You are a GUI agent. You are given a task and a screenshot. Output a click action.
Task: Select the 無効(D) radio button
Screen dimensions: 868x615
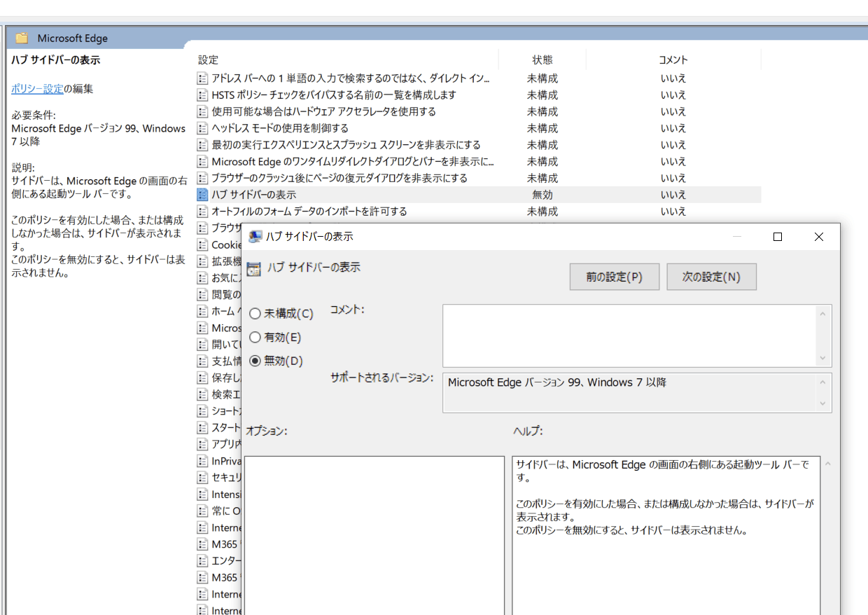click(x=255, y=361)
